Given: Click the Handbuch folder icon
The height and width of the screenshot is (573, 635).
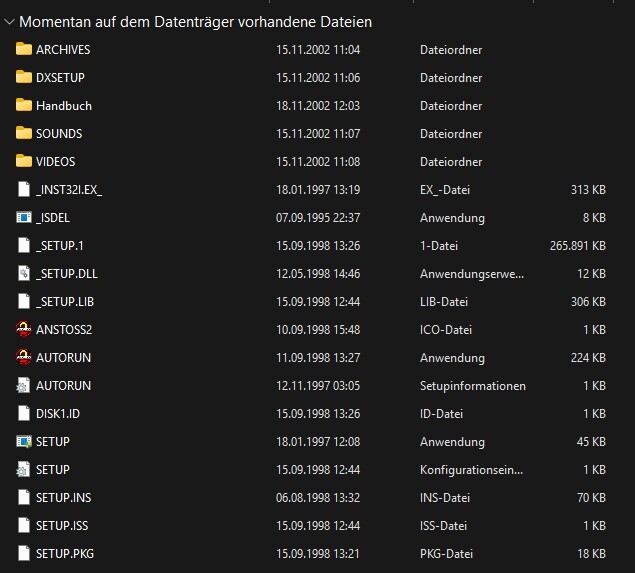Looking at the screenshot, I should pos(24,105).
